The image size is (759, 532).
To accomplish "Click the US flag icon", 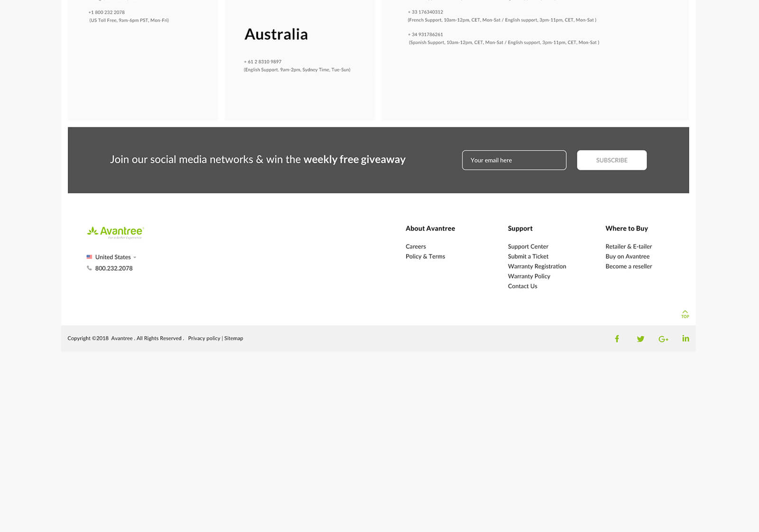I will click(x=89, y=257).
